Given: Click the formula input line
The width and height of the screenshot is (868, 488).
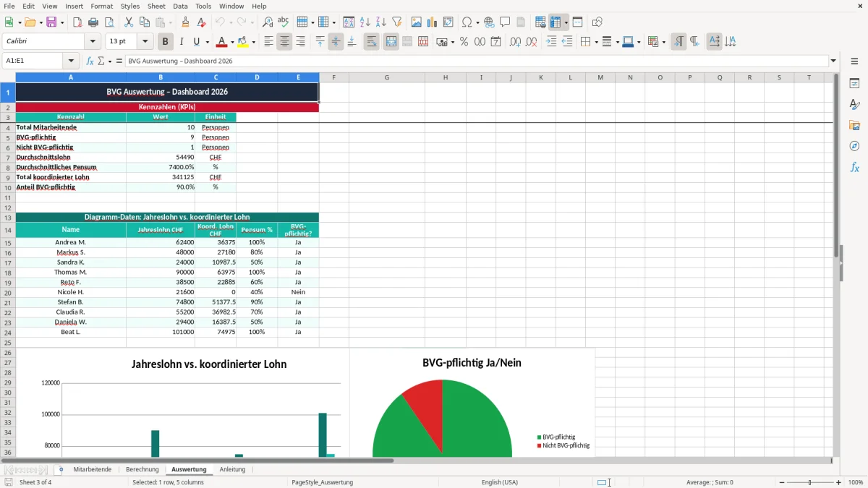Looking at the screenshot, I should pos(476,61).
